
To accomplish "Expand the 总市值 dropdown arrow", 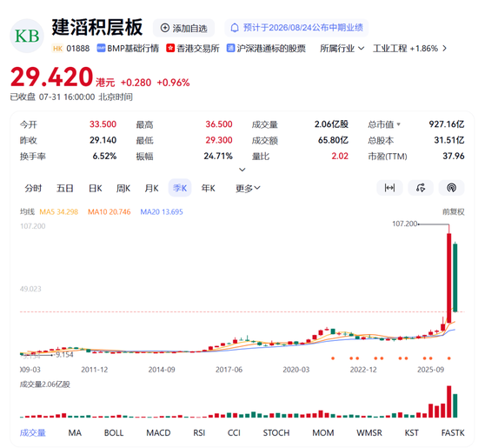I will 398,124.
